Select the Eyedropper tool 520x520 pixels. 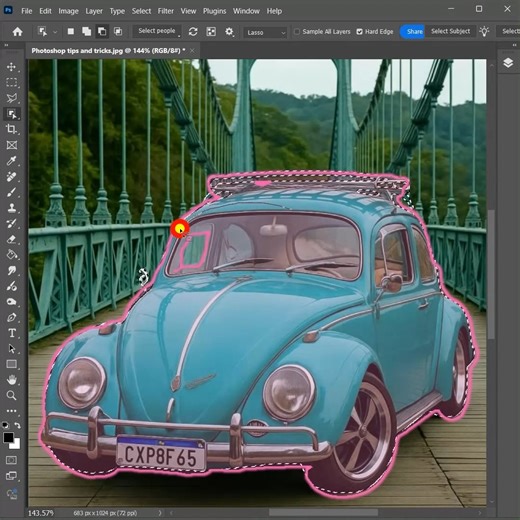[11, 161]
